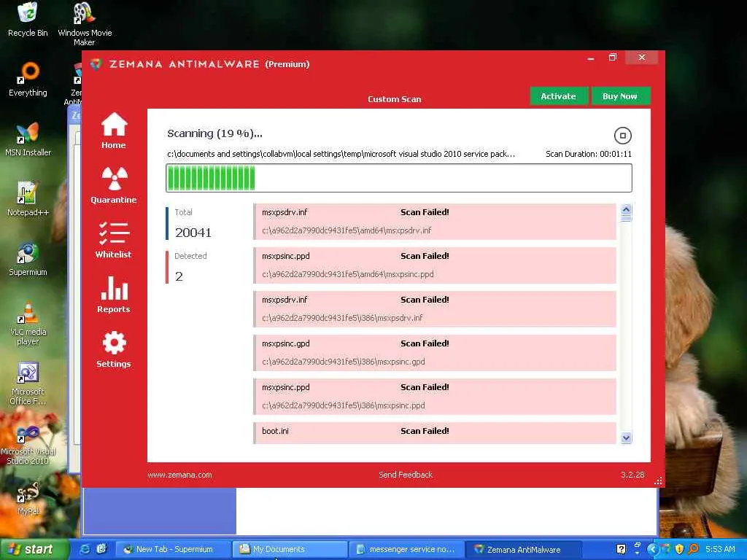Open the Whitelist section
747x560 pixels.
[113, 240]
